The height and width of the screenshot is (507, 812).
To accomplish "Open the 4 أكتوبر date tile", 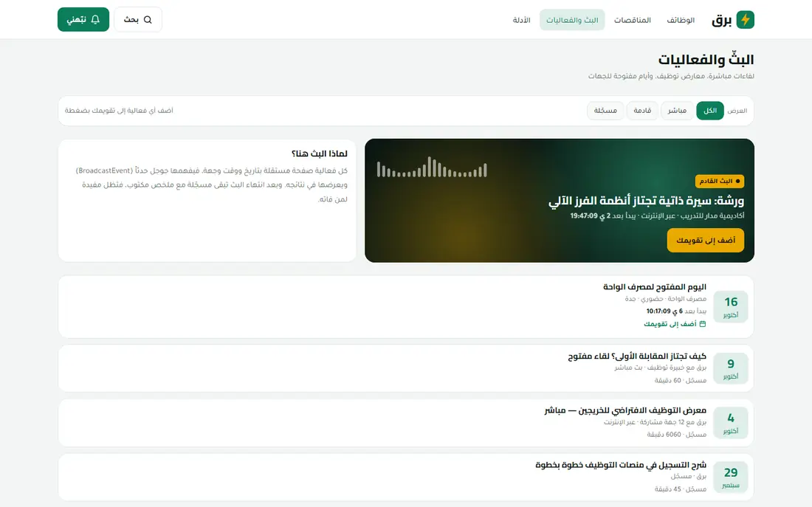I will point(730,423).
